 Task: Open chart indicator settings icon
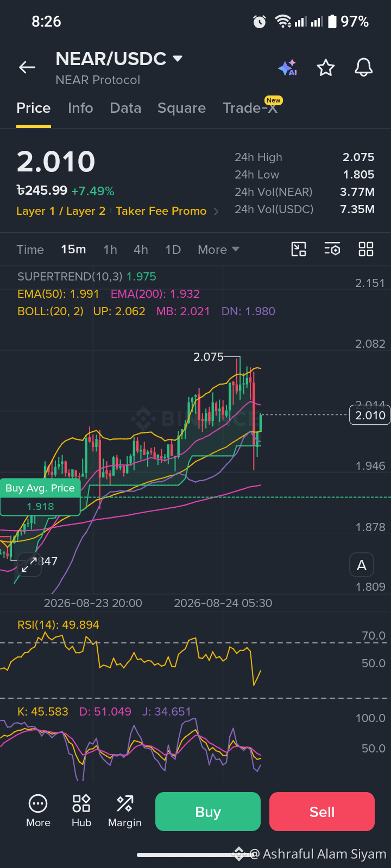[332, 249]
